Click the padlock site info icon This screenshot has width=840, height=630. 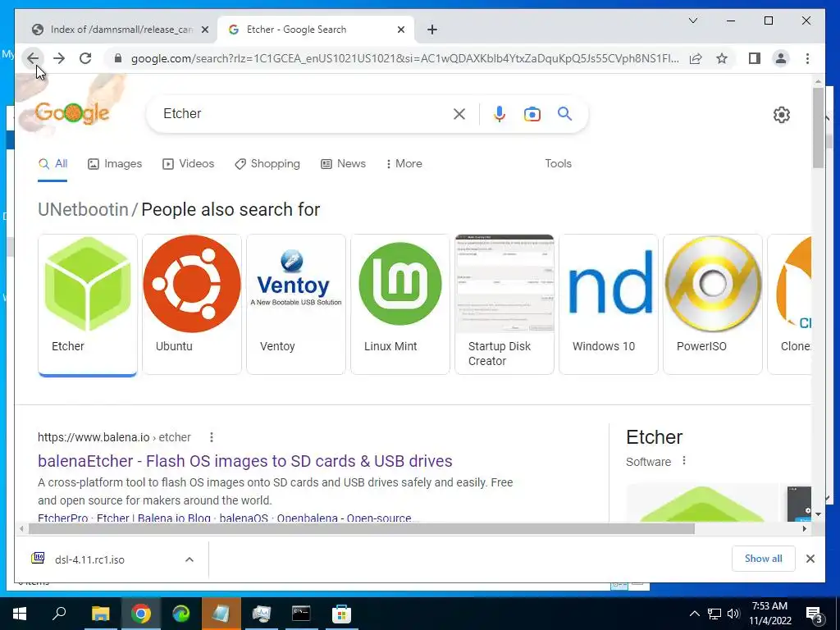tap(118, 58)
